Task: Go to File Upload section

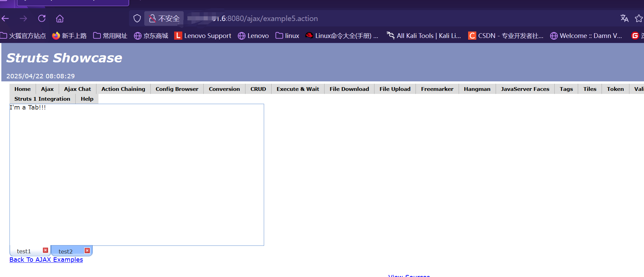Action: [395, 89]
